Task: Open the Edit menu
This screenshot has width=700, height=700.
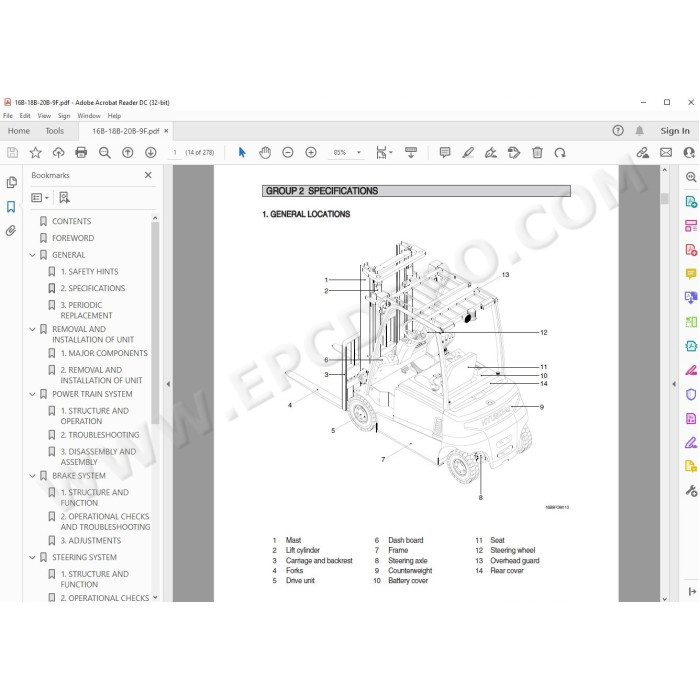Action: coord(25,116)
